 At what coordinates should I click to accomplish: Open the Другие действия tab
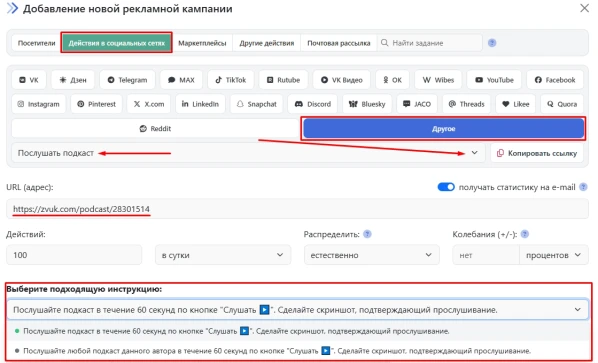(267, 43)
